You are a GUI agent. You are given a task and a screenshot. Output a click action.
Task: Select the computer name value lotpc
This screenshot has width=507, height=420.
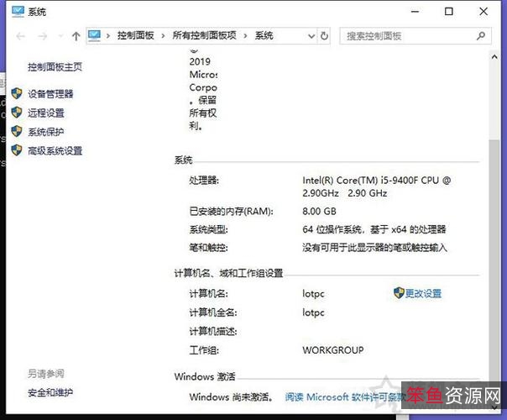313,293
